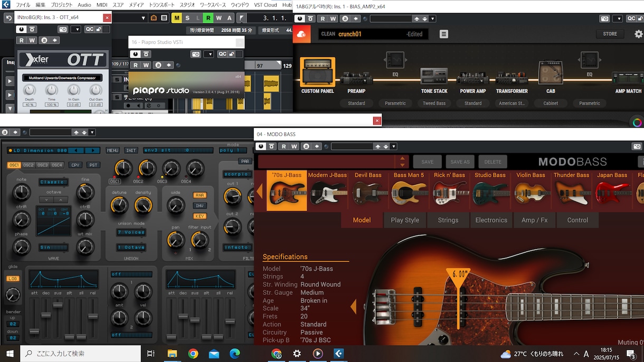Open the BIAS AMP preset list menu icon
Viewport: 644px width, 362px height.
[x=444, y=34]
